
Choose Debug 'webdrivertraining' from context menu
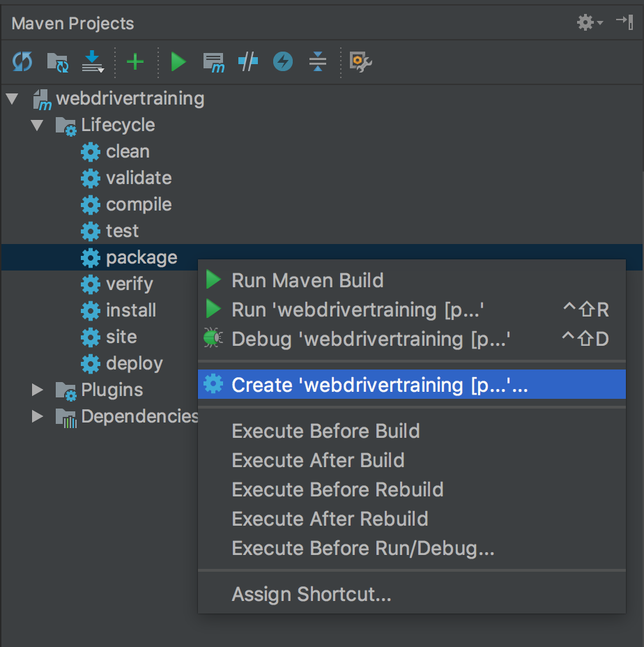(x=371, y=340)
